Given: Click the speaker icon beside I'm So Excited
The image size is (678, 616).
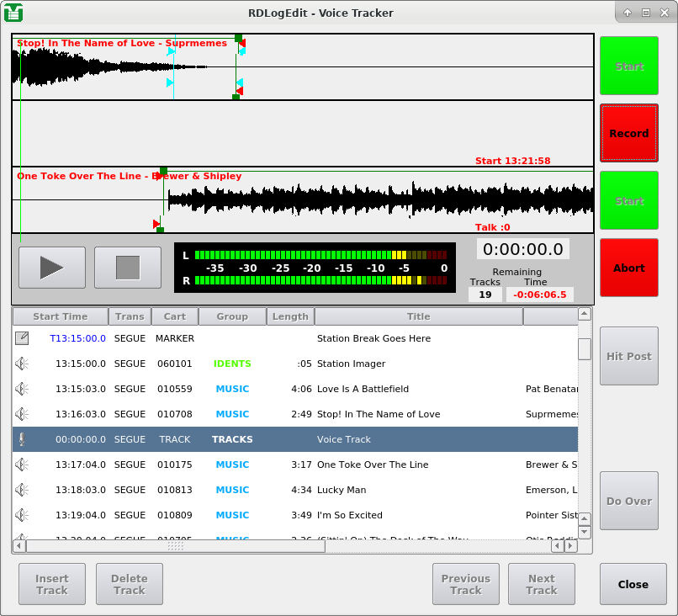Looking at the screenshot, I should 22,515.
